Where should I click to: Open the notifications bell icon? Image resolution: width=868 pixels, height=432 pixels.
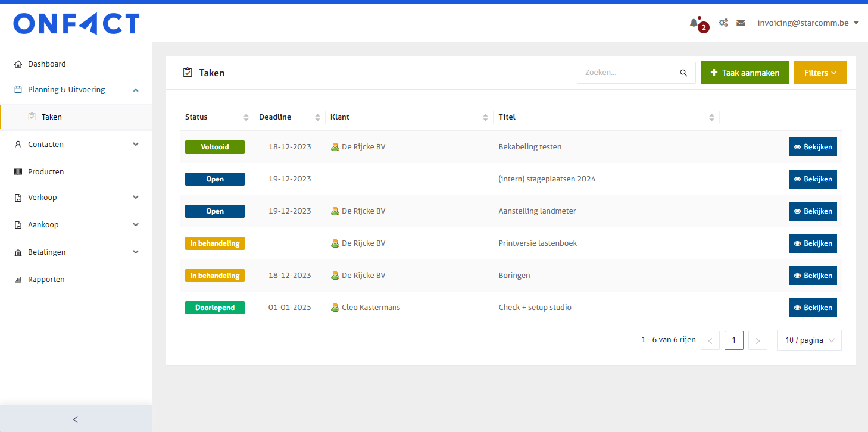694,23
